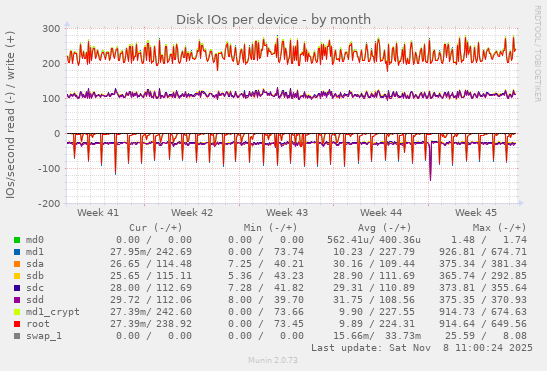Image resolution: width=547 pixels, height=371 pixels.
Task: Click the md0 green legend swatch
Action: (x=17, y=240)
